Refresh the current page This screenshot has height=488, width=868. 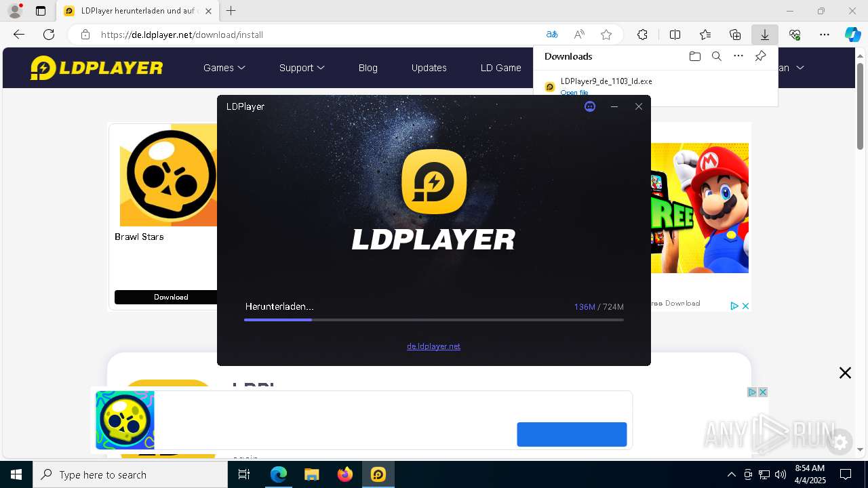click(49, 35)
